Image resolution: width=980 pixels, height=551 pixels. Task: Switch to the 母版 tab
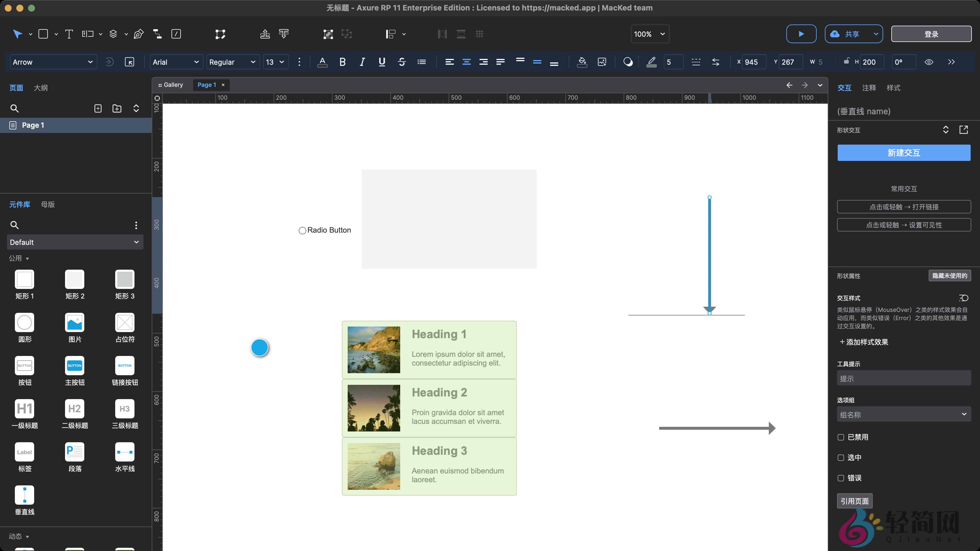coord(48,205)
